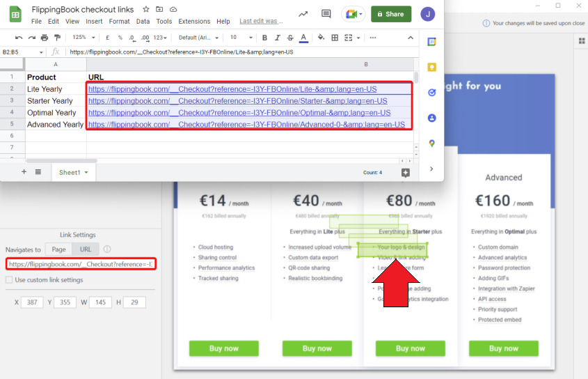Redo the last action
Image resolution: width=588 pixels, height=379 pixels.
click(32, 38)
